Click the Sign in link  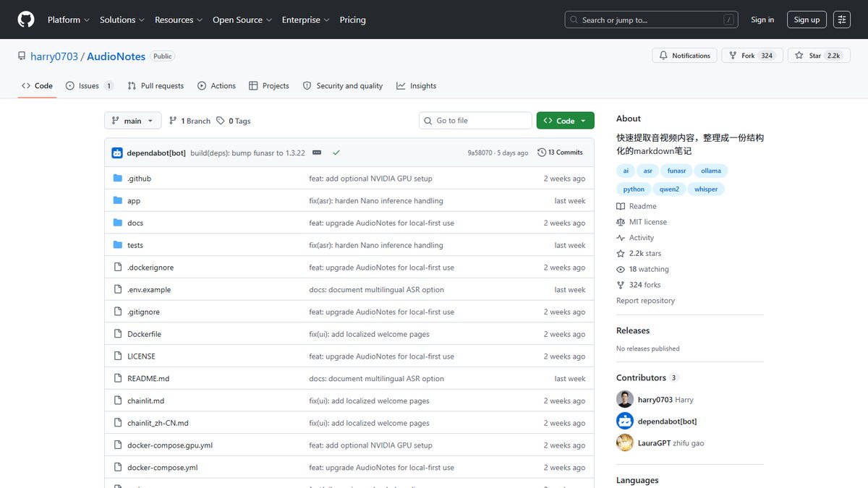(x=762, y=20)
